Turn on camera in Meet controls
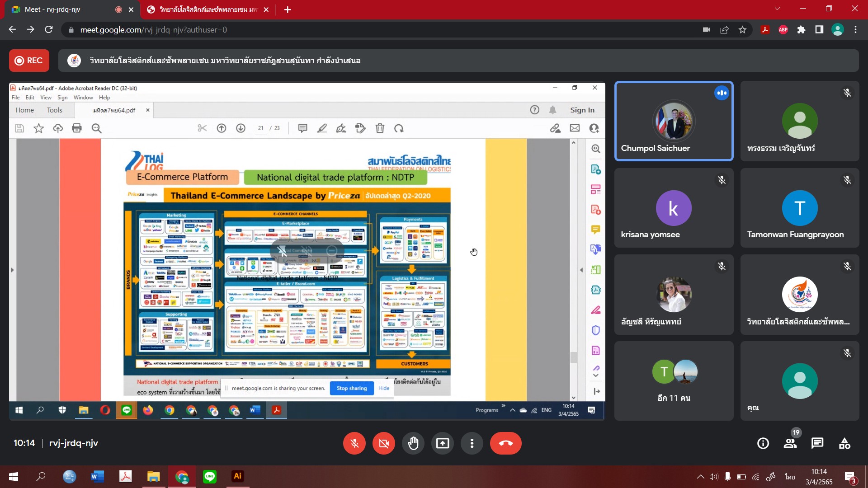This screenshot has height=488, width=868. 383,443
